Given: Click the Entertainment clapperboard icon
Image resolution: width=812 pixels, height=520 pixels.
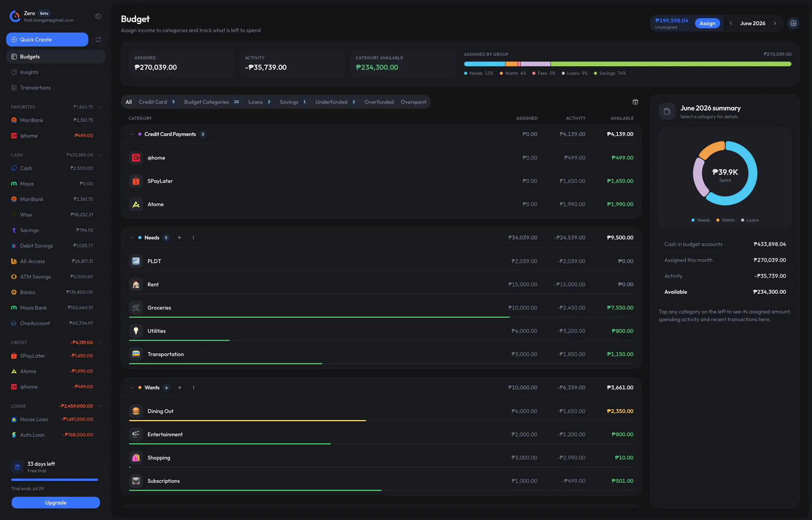Looking at the screenshot, I should 136,434.
